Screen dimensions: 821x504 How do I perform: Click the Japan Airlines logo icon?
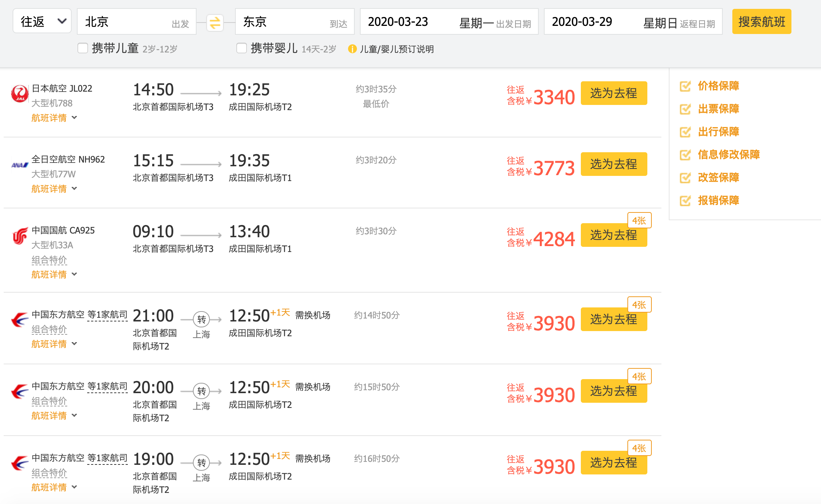(20, 94)
